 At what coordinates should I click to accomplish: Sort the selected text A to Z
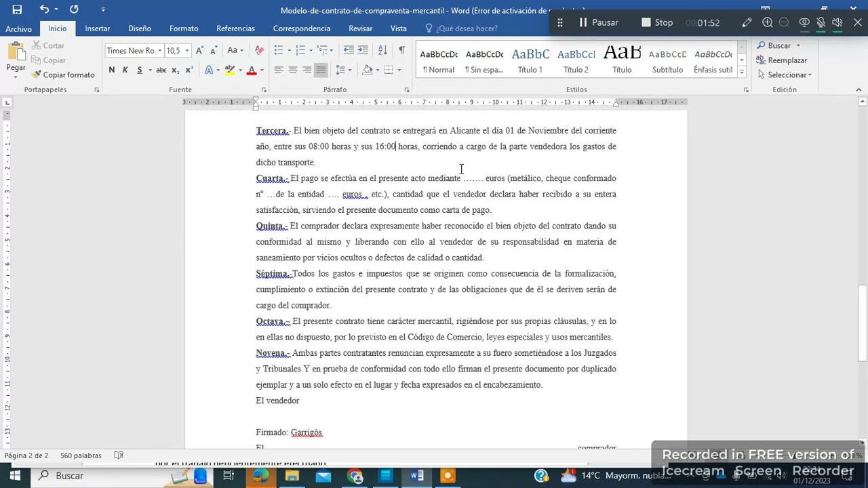coord(382,51)
